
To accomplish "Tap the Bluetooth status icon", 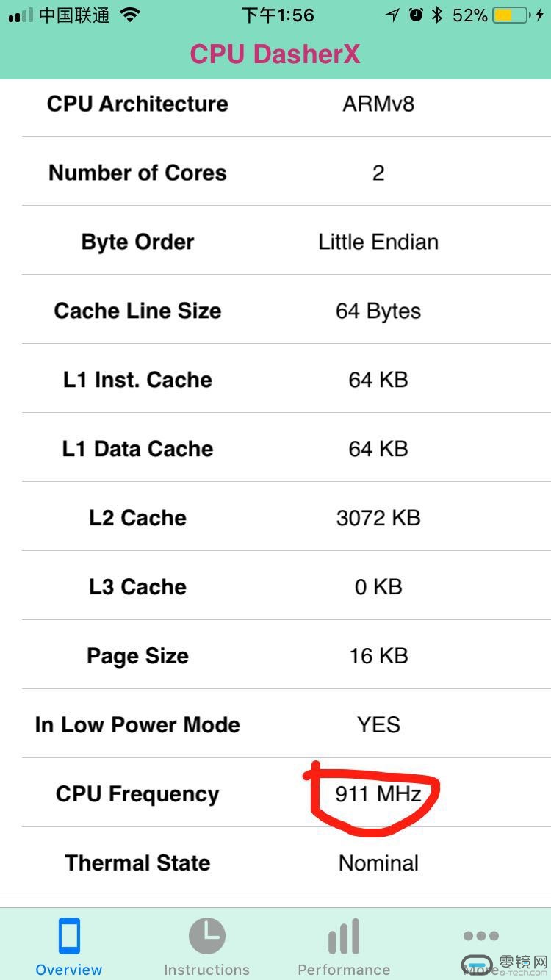I will pos(437,15).
